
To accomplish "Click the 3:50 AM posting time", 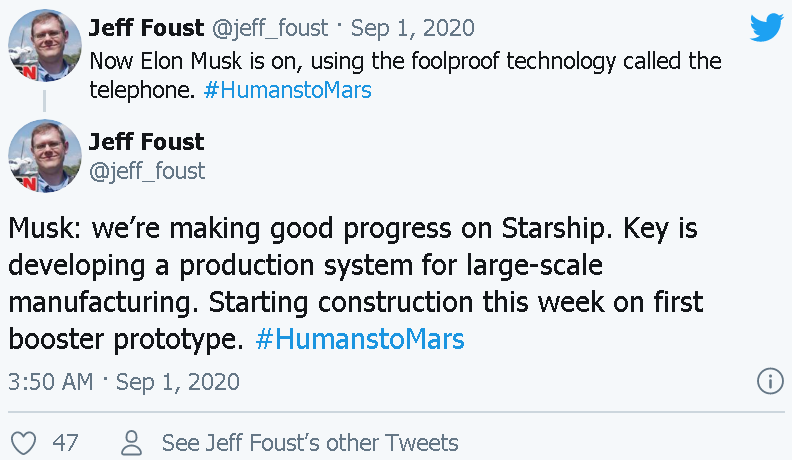I will pos(50,381).
